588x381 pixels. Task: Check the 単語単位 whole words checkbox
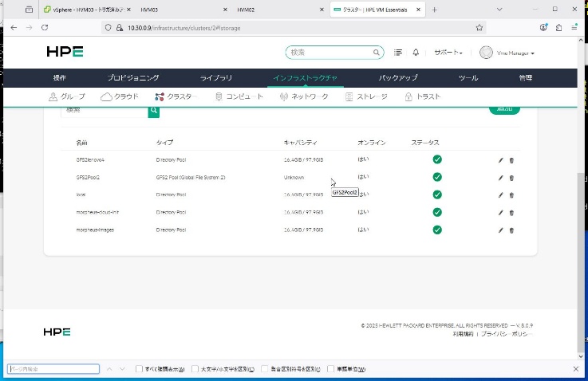(x=331, y=369)
